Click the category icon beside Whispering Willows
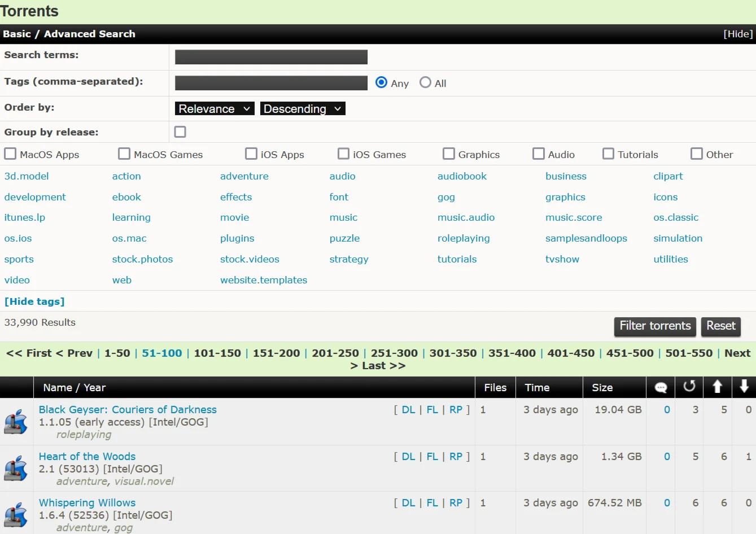756x534 pixels. [x=16, y=514]
